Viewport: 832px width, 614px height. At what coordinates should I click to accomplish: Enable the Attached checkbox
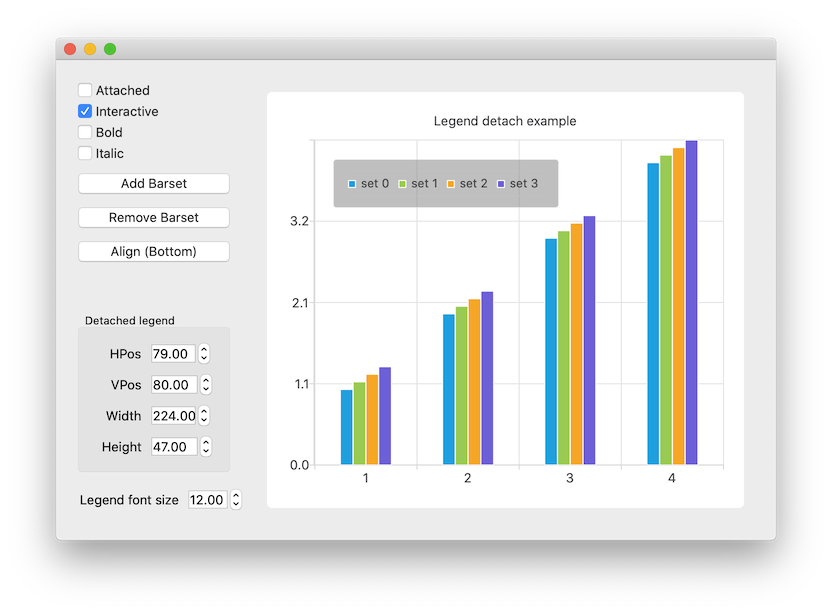85,90
